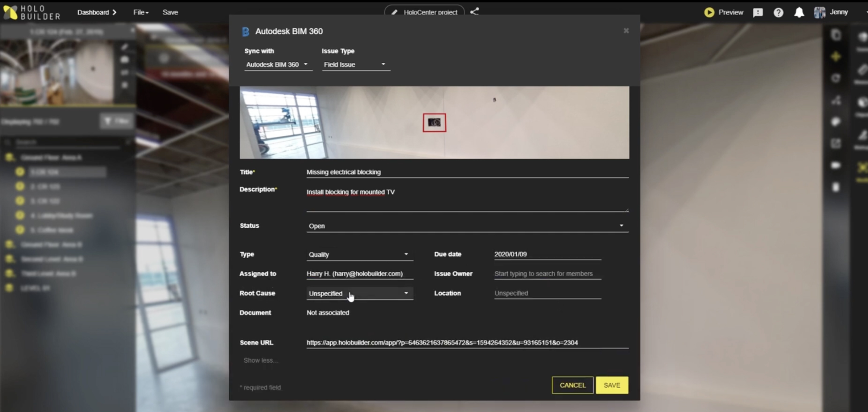Screen dimensions: 868x412
Task: Open the feedback message icon
Action: click(758, 13)
